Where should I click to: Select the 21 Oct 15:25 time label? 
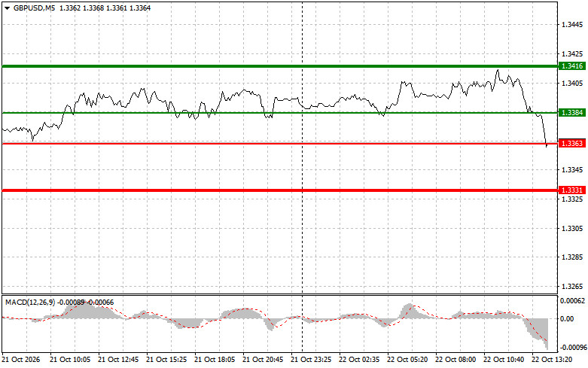[166, 360]
